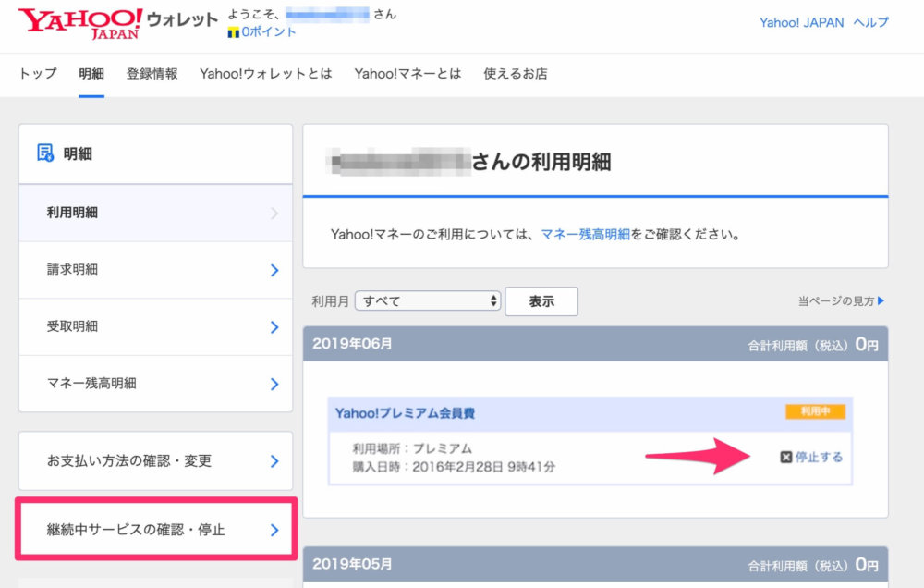This screenshot has height=588, width=924.
Task: Select 利用明細 in the sidebar
Action: click(155, 213)
